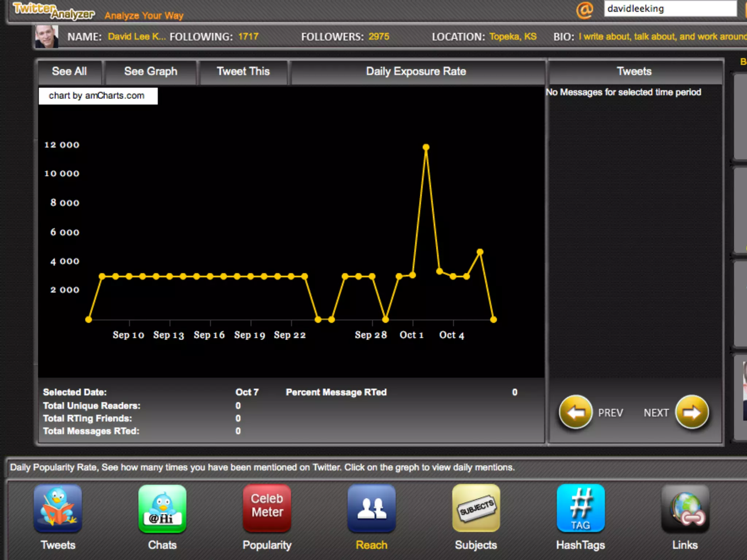Open the HashTags TAG icon
This screenshot has height=560, width=747.
pos(580,508)
